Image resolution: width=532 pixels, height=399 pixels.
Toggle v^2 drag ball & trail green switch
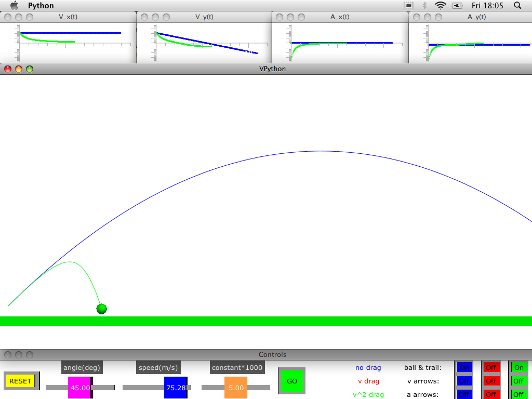[518, 368]
